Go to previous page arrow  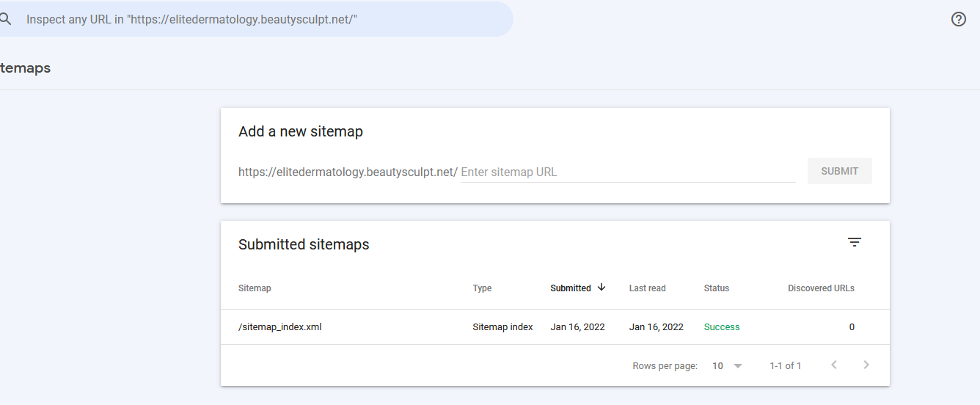pos(834,365)
